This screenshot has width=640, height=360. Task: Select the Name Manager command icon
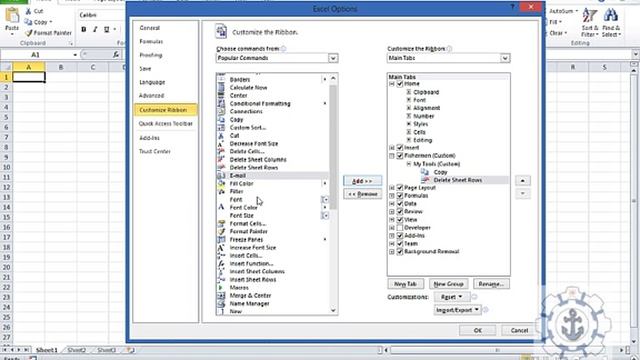pos(221,304)
